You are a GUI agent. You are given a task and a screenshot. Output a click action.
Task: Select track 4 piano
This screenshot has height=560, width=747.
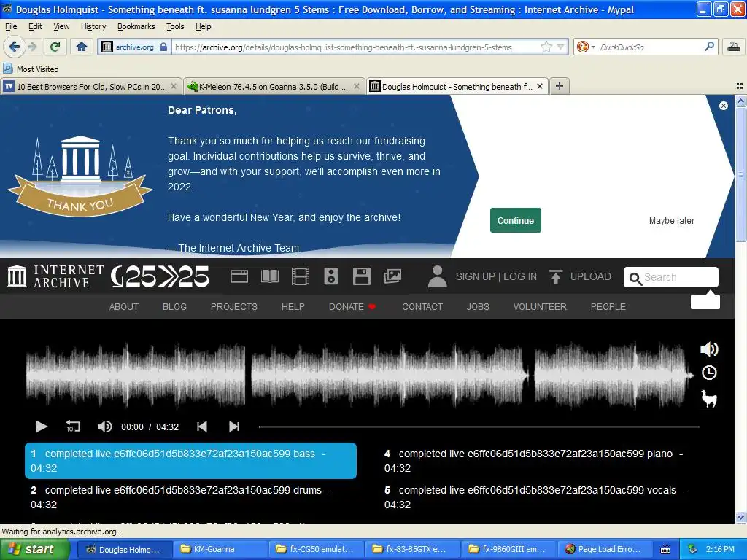pyautogui.click(x=544, y=461)
